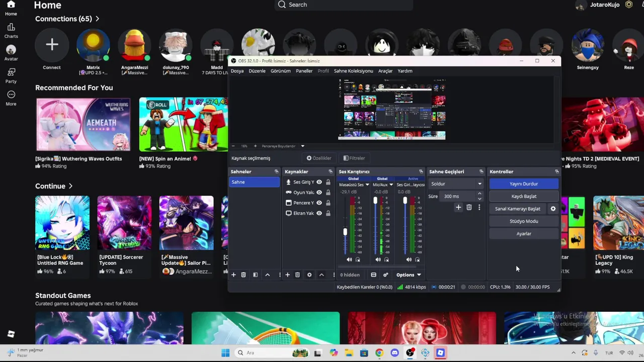
Task: Toggle monitoring headphone icon for Masaüstü Ses
Action: coord(358,259)
